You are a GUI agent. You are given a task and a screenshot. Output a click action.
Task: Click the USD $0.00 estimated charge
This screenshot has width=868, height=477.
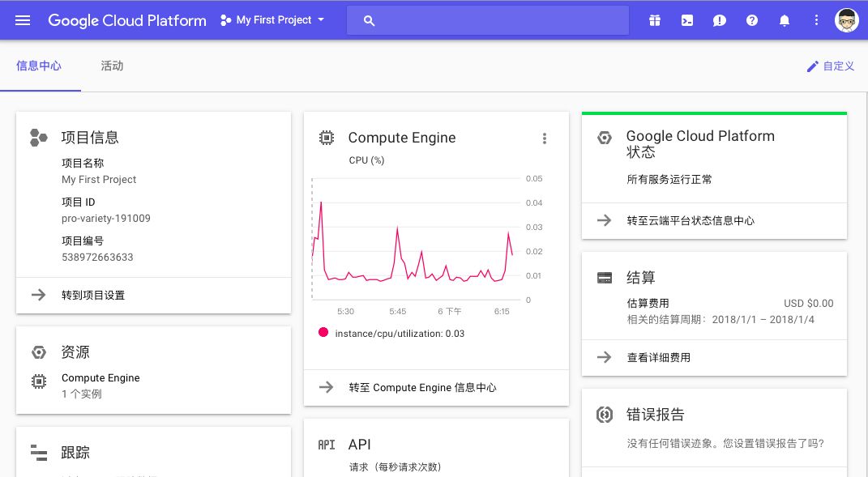click(x=808, y=303)
